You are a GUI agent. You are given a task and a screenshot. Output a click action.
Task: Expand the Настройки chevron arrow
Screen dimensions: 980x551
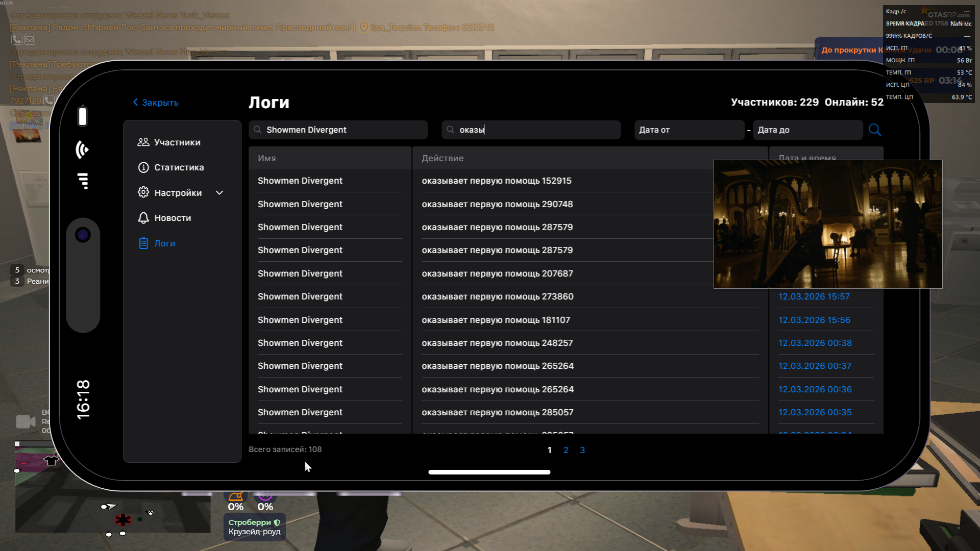[219, 193]
